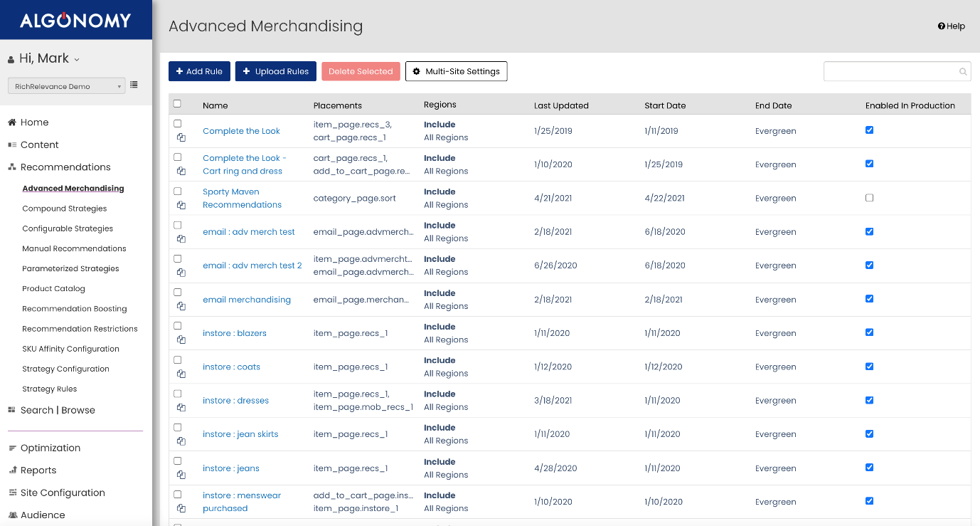The image size is (980, 526).
Task: Tick the select-all checkbox in the table header
Action: click(x=178, y=104)
